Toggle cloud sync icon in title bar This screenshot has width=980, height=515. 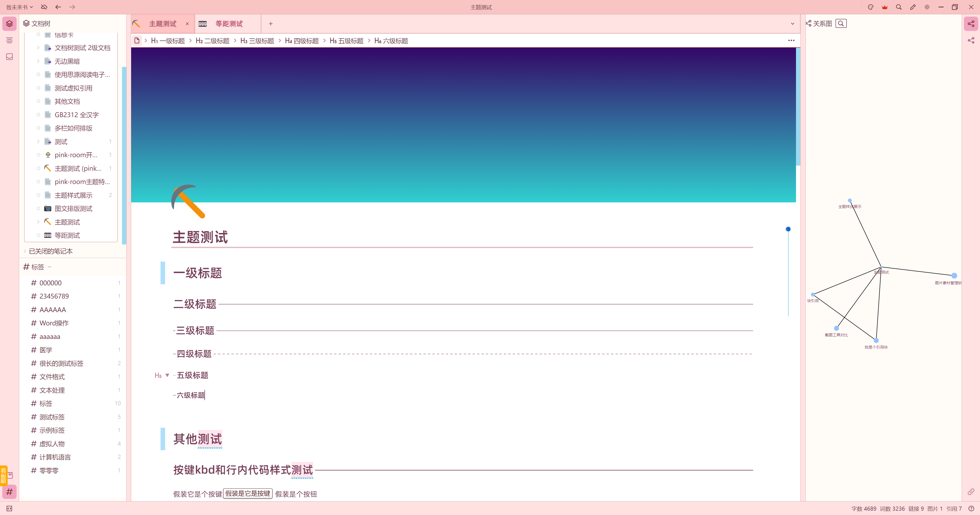(x=44, y=7)
